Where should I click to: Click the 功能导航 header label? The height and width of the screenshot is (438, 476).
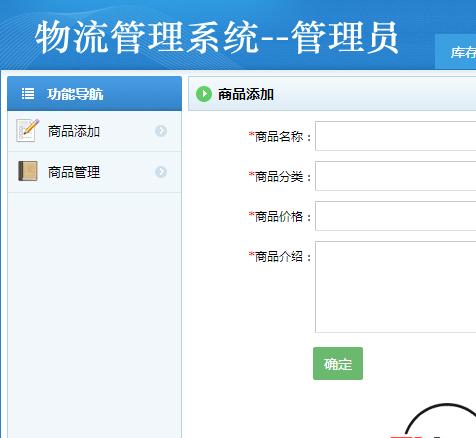pyautogui.click(x=75, y=94)
